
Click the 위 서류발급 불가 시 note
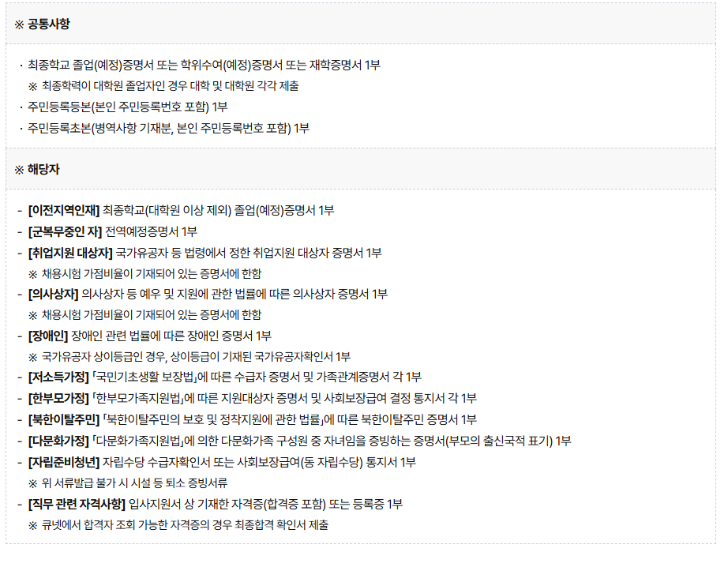[x=134, y=482]
